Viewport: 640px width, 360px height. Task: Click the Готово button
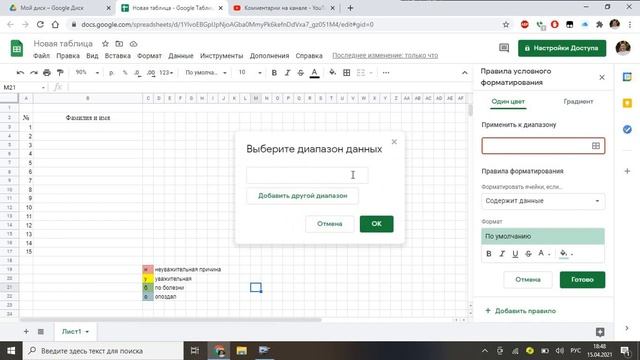point(582,280)
